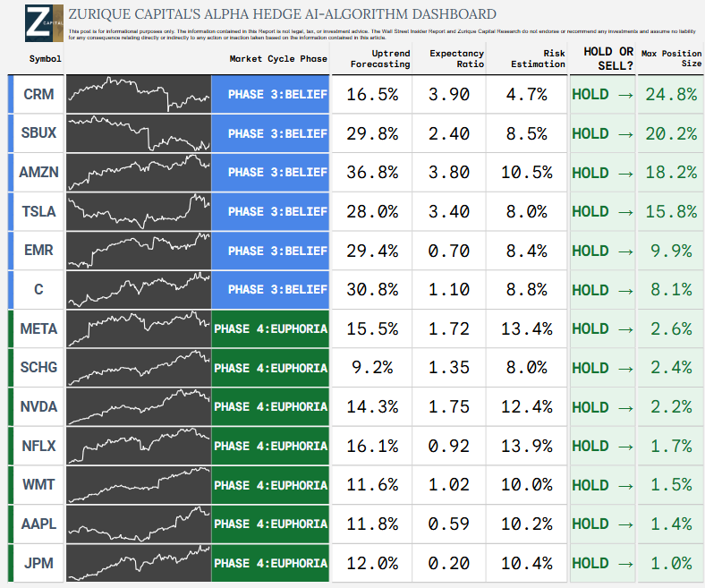Viewport: 705px width, 588px height.
Task: Click the 36.8% uptrend value for AMZN
Action: pyautogui.click(x=372, y=173)
